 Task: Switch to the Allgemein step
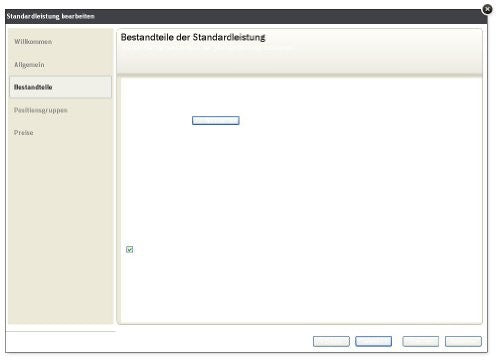(29, 65)
